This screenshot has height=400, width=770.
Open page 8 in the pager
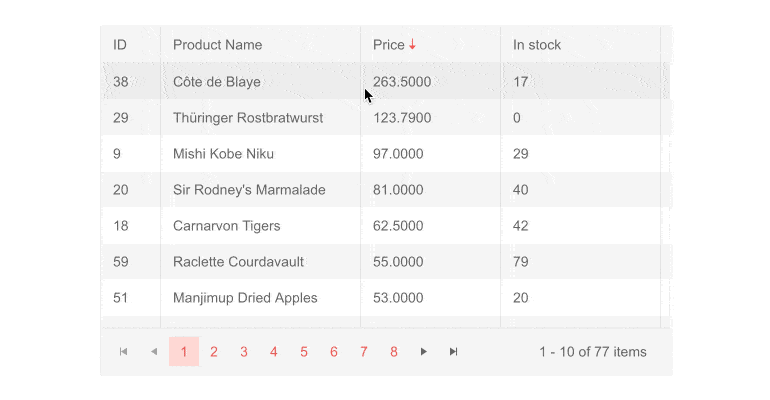pos(393,351)
